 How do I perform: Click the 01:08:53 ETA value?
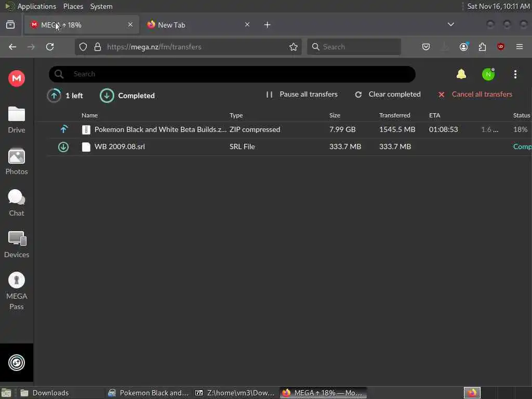[443, 129]
